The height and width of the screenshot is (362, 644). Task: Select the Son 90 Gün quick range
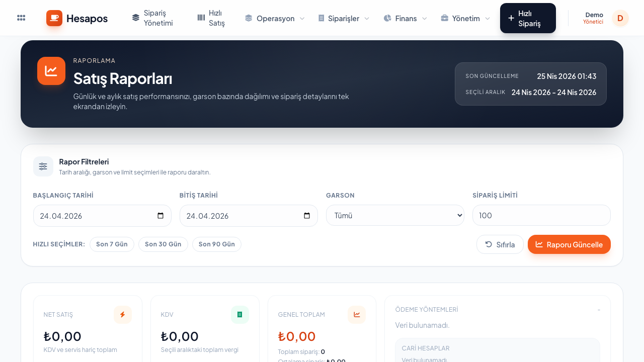217,244
